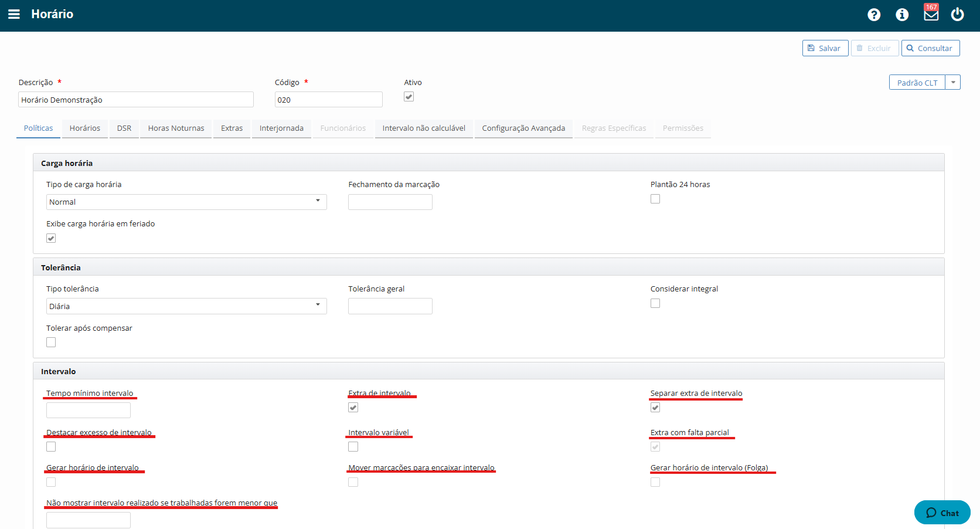Viewport: 980px width, 529px height.
Task: Click the Padrão CLT button
Action: (917, 83)
